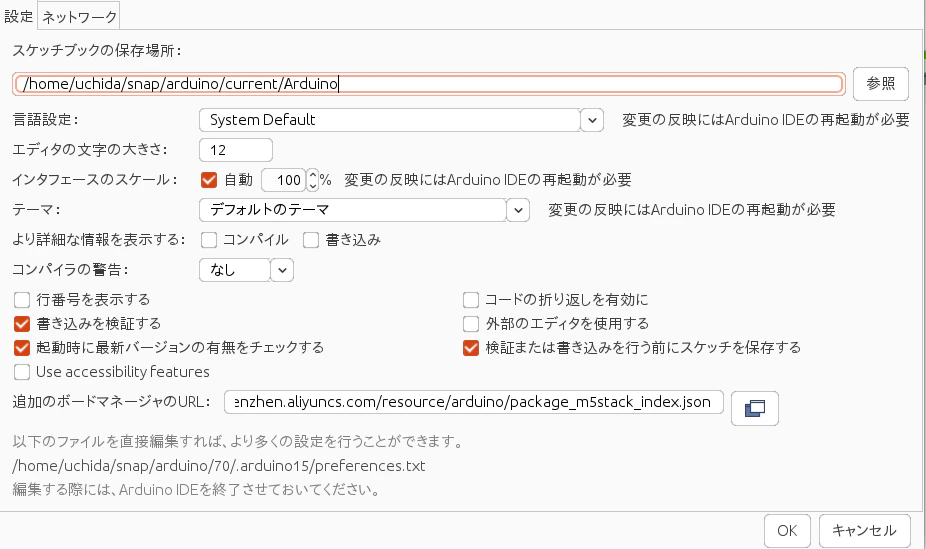Image resolution: width=926 pixels, height=549 pixels.
Task: Toggle 書き込みを検証する checkbox
Action: click(x=22, y=323)
